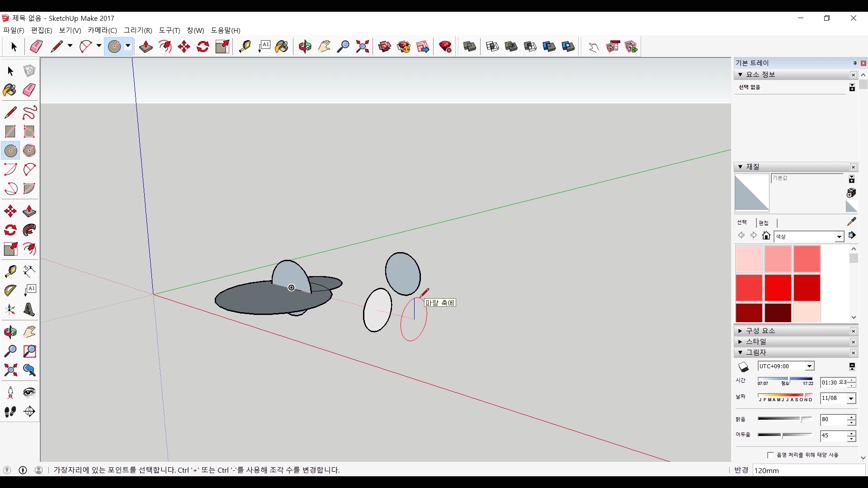Expand the 구성 요소 panel
The width and height of the screenshot is (868, 488).
click(x=760, y=331)
